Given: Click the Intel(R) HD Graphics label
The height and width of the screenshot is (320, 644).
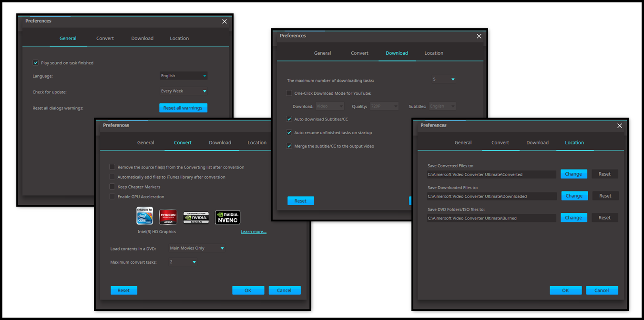Looking at the screenshot, I should [157, 232].
